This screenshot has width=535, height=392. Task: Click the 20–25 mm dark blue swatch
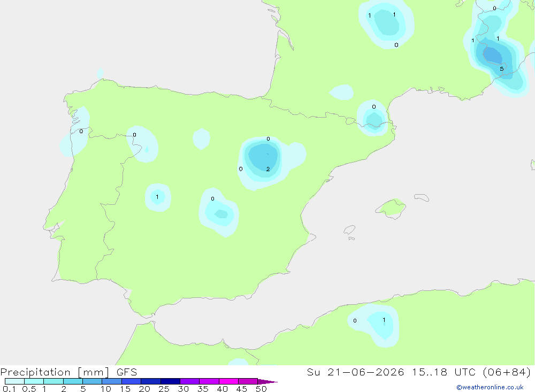150,381
